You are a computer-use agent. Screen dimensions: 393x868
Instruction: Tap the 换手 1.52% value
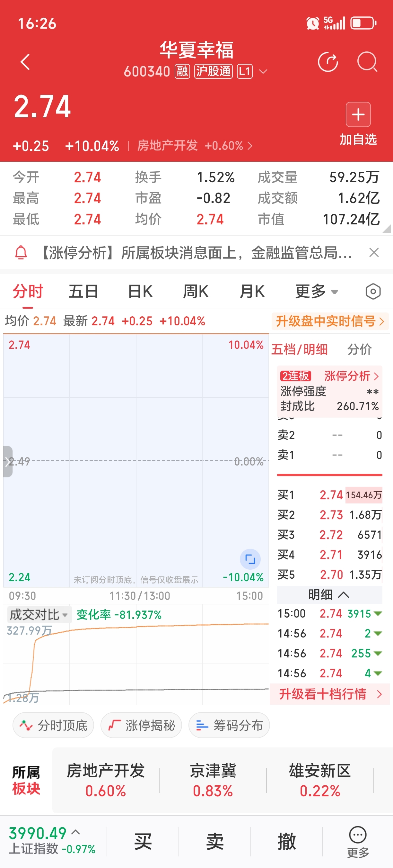click(215, 177)
